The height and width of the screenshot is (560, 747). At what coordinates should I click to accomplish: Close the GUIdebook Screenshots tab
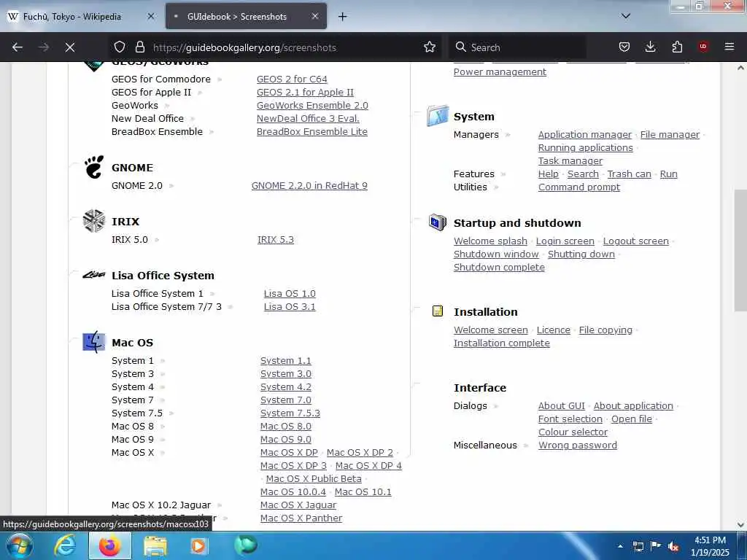315,16
